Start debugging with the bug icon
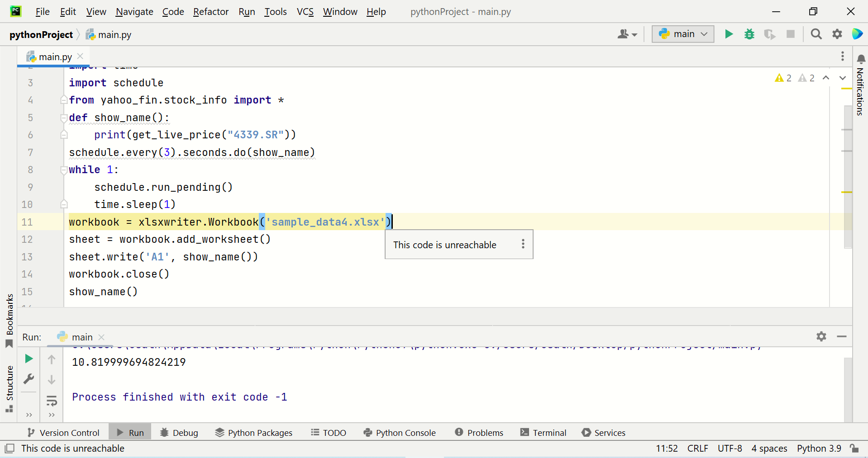Screen dimensions: 868x458 coord(749,34)
